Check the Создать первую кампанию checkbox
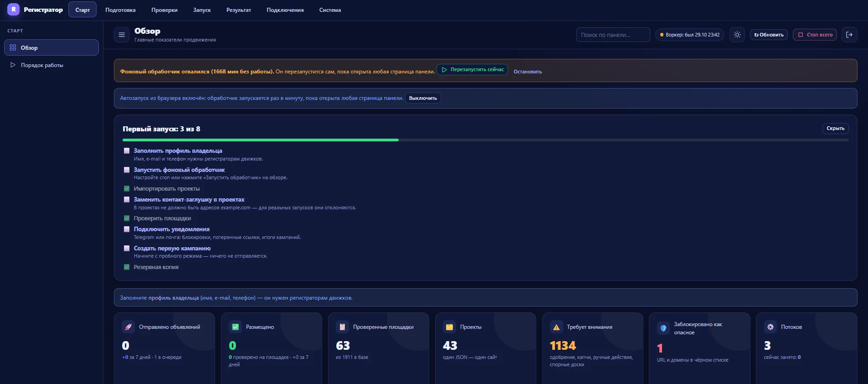868x384 pixels. point(127,248)
